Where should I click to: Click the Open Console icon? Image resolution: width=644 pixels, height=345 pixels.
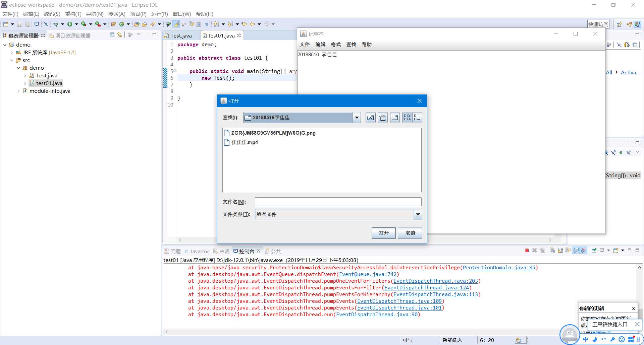pos(616,250)
